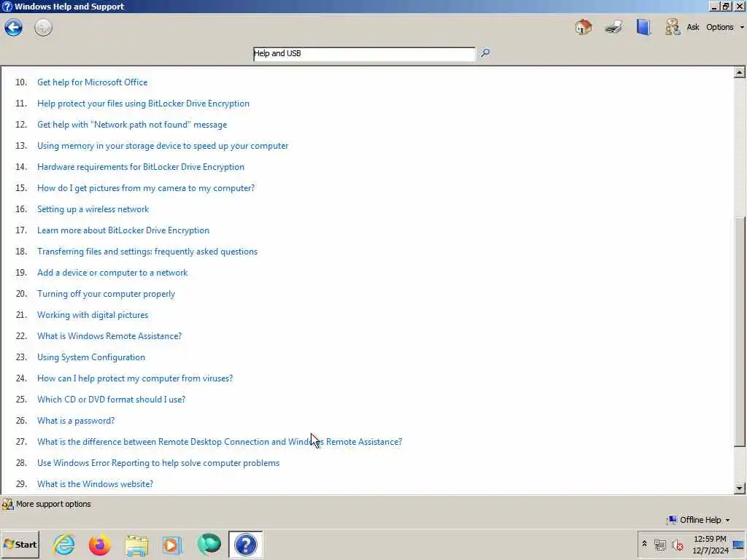Open Get help for Microsoft Office
Viewport: 747px width, 560px height.
[x=93, y=82]
